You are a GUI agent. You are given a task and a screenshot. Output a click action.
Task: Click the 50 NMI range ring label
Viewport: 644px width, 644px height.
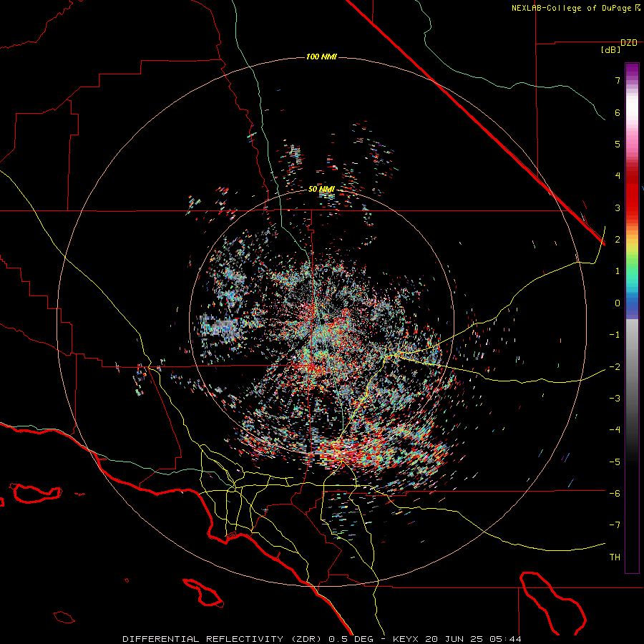coord(321,190)
